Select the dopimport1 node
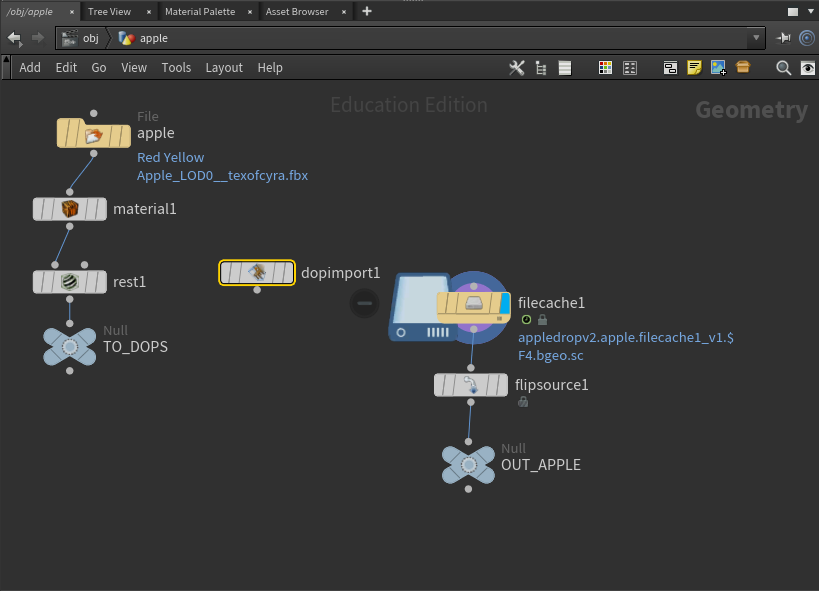Image resolution: width=819 pixels, height=591 pixels. coord(257,273)
